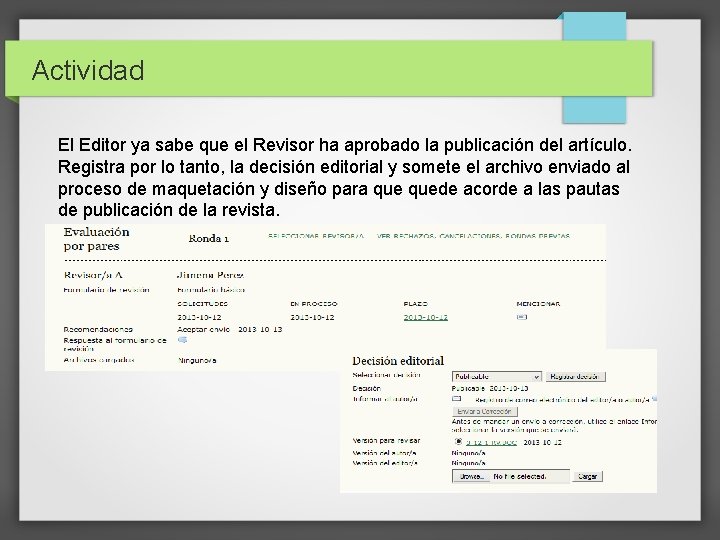Click the Informar al autor/a mail icon

click(456, 399)
